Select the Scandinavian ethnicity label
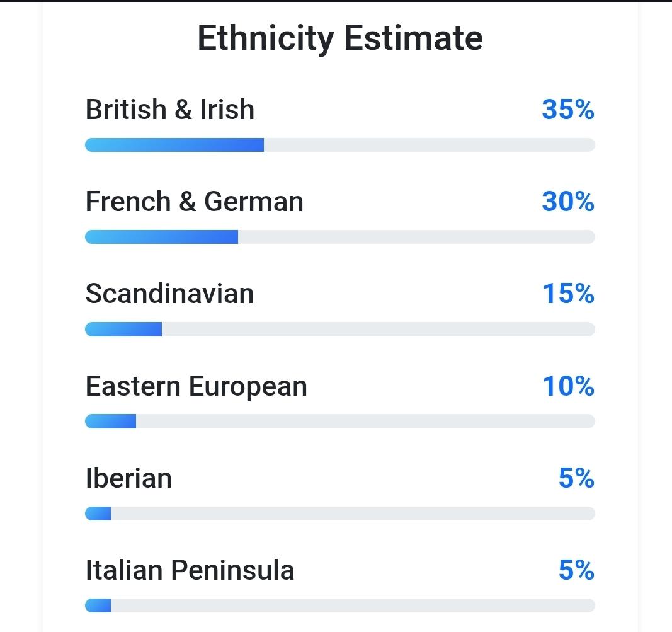Image resolution: width=672 pixels, height=632 pixels. coord(169,294)
